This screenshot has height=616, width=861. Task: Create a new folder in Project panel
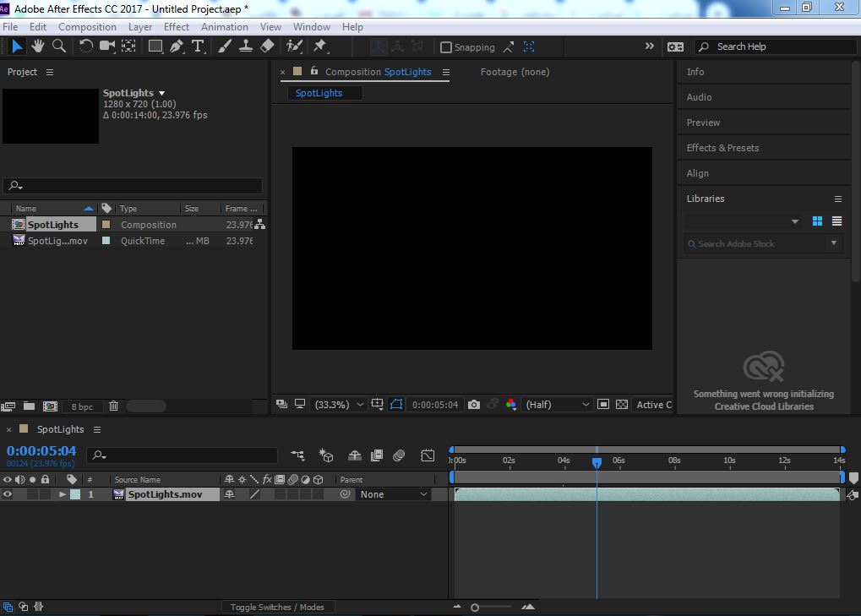coord(29,406)
